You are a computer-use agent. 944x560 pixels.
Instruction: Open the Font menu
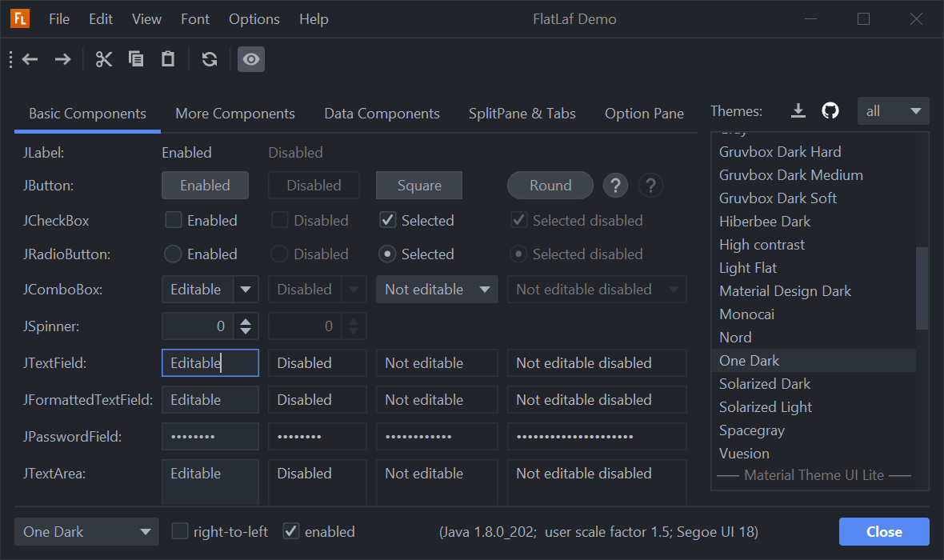195,19
